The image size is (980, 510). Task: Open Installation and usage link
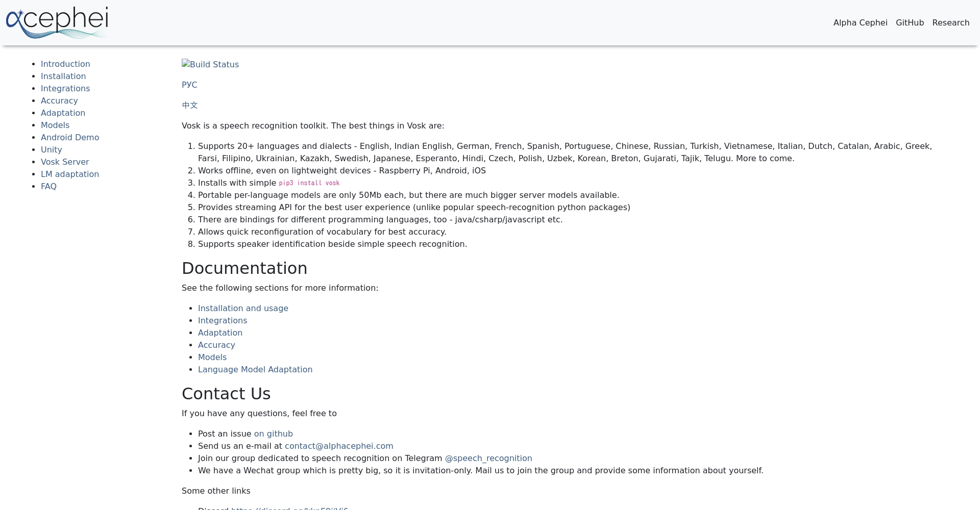pos(243,308)
